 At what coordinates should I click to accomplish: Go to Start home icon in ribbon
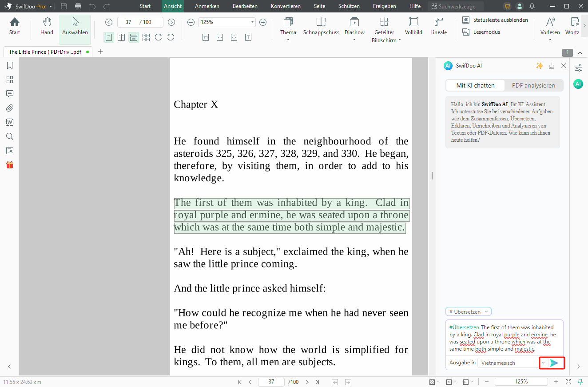click(x=15, y=27)
